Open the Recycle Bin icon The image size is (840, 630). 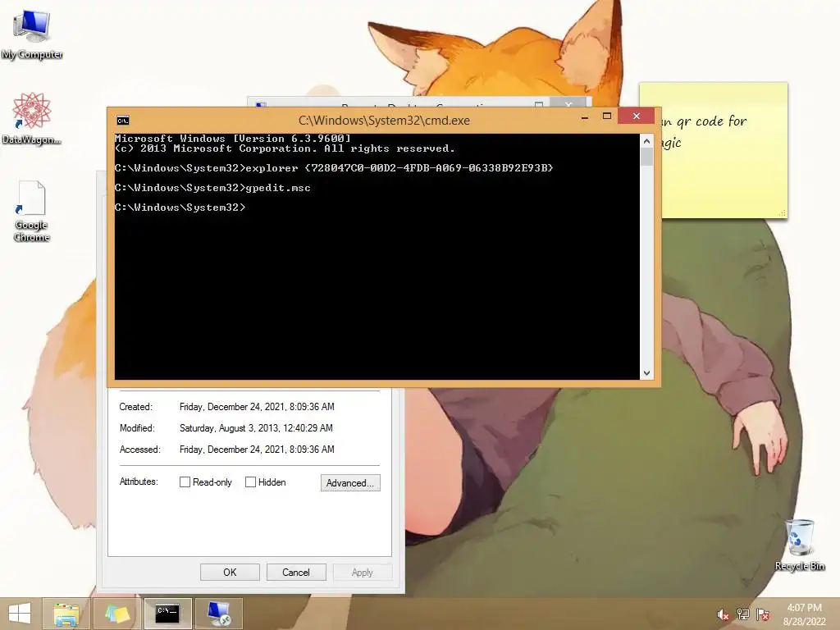[x=800, y=545]
